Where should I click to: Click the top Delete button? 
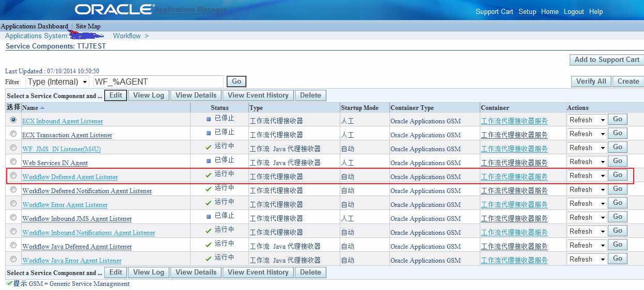click(x=310, y=95)
